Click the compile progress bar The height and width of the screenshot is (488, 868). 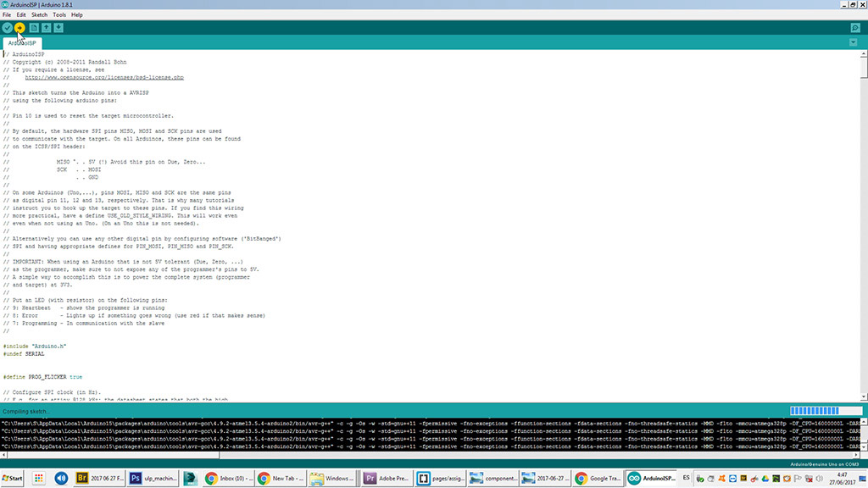tap(826, 411)
